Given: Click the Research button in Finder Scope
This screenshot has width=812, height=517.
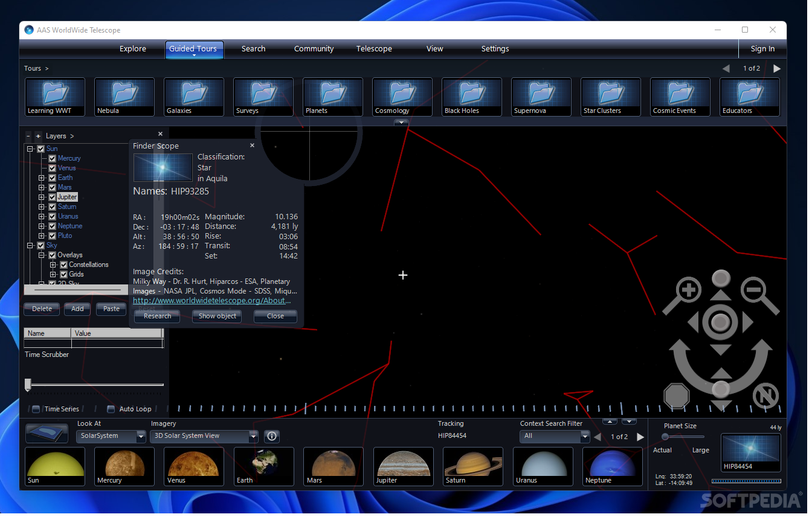Looking at the screenshot, I should tap(157, 316).
